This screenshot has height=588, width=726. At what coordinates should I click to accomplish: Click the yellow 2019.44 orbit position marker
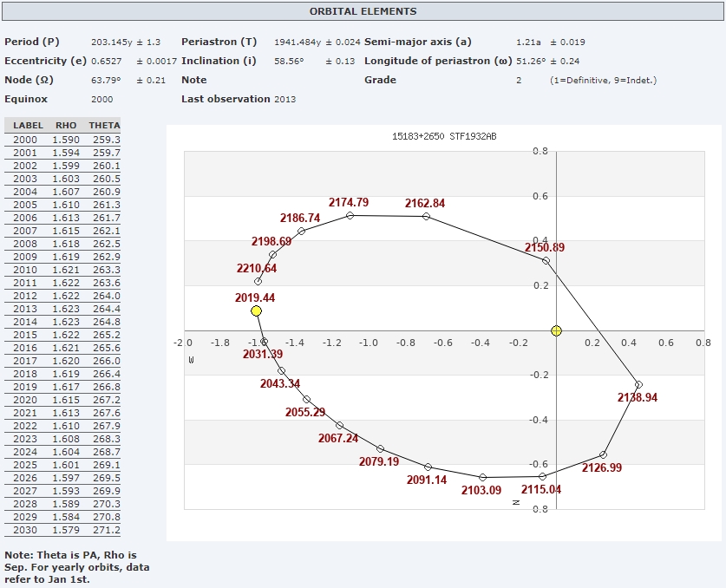(256, 310)
